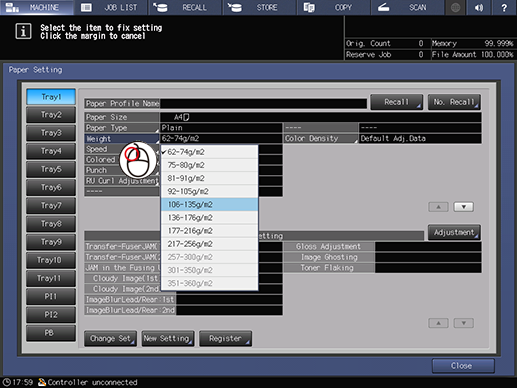The width and height of the screenshot is (517, 388).
Task: Click the Controller unconnected status text
Action: tap(92, 382)
